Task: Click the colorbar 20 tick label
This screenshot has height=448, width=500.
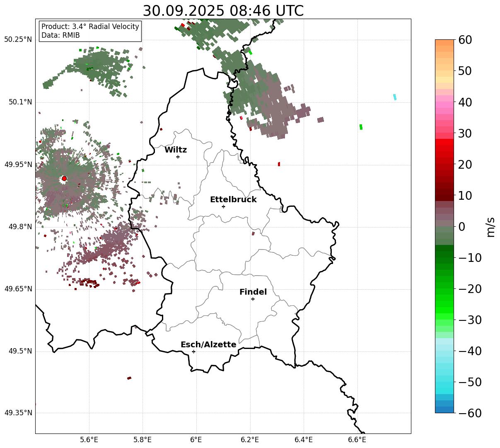Action: pyautogui.click(x=465, y=165)
